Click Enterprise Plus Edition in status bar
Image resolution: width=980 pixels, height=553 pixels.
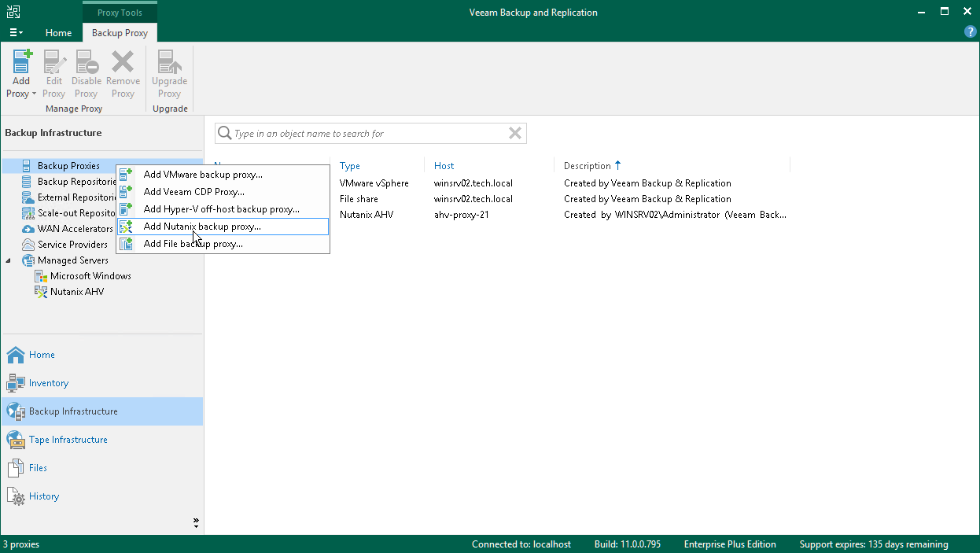[730, 544]
